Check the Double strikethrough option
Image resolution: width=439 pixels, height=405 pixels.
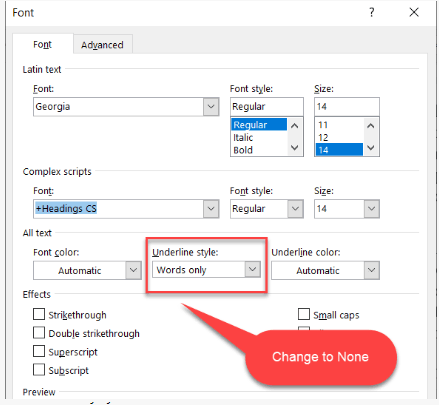coord(39,333)
